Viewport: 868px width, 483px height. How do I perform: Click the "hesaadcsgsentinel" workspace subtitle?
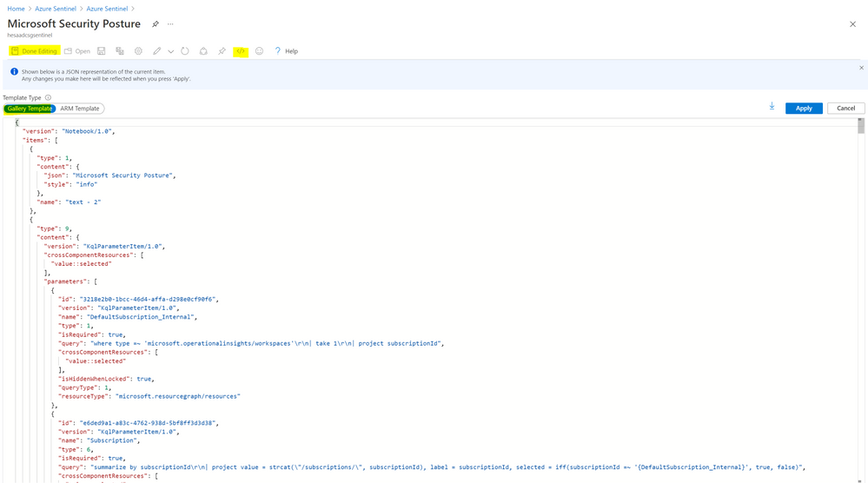pyautogui.click(x=30, y=35)
